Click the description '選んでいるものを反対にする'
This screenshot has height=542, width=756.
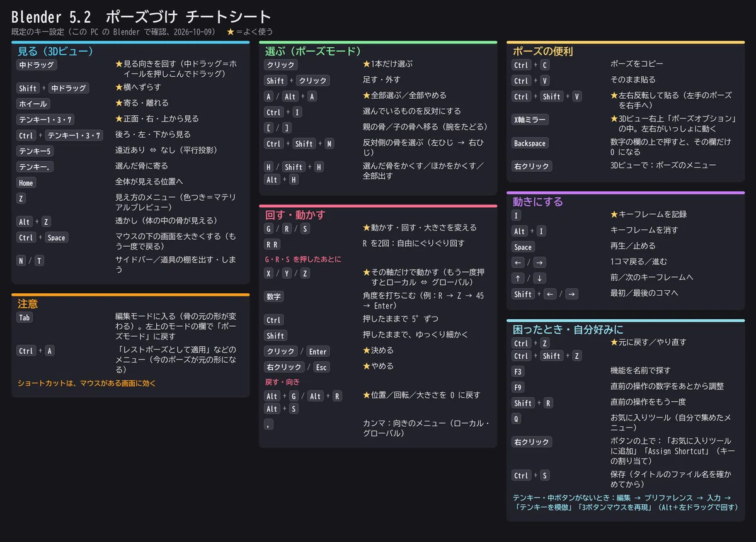[412, 111]
